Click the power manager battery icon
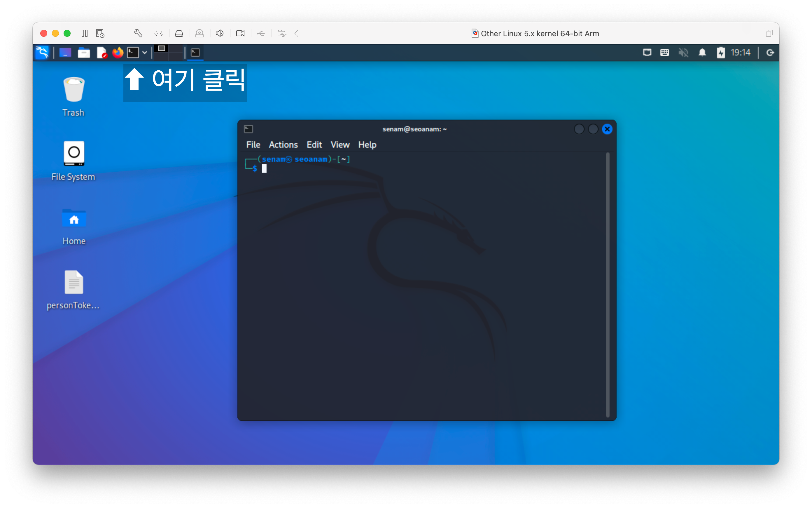812x508 pixels. point(721,53)
